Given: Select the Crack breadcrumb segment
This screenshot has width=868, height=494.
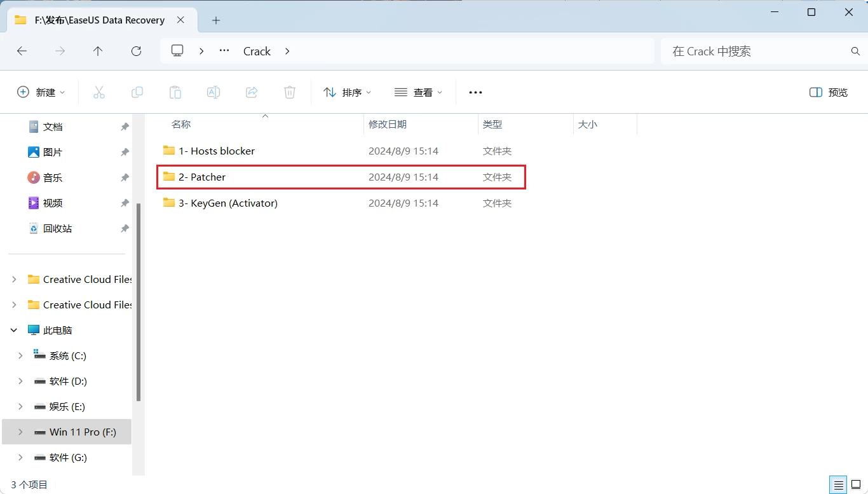Looking at the screenshot, I should pos(257,51).
